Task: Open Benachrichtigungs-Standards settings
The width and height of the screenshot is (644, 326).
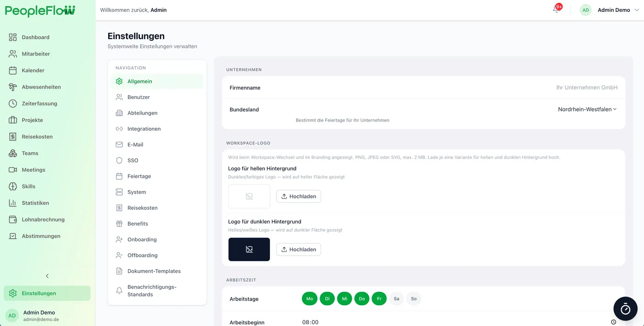Action: pyautogui.click(x=157, y=291)
